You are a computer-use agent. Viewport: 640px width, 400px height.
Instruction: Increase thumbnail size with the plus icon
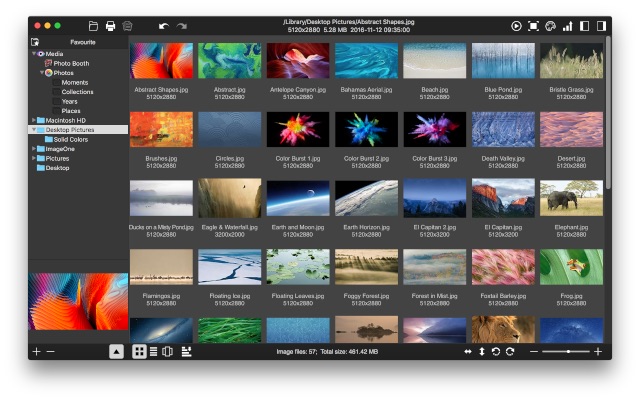598,351
